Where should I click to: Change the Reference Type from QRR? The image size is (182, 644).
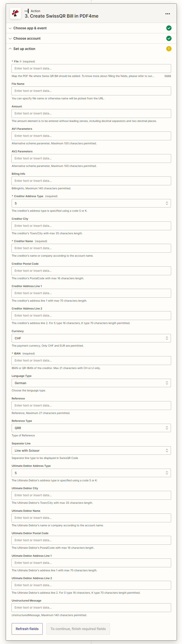[91, 428]
